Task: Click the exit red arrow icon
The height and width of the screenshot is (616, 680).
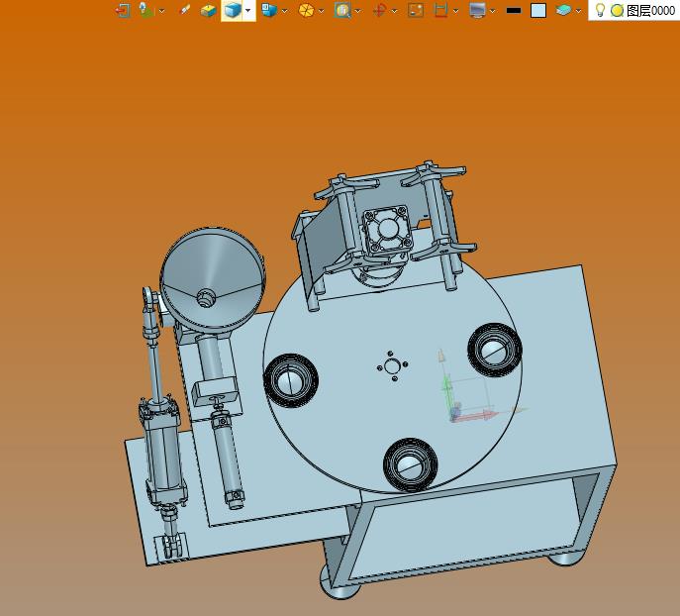Action: pyautogui.click(x=123, y=10)
